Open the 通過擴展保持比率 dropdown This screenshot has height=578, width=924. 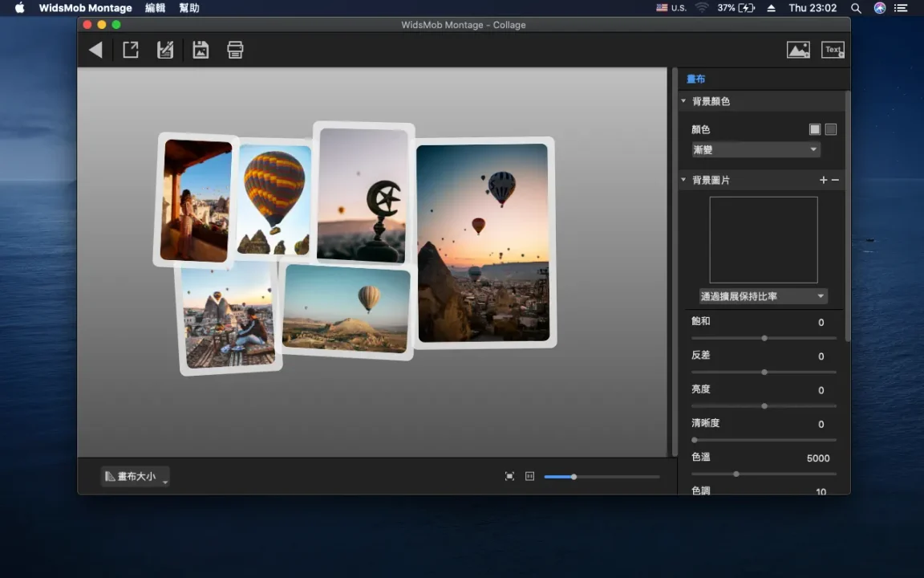click(763, 296)
